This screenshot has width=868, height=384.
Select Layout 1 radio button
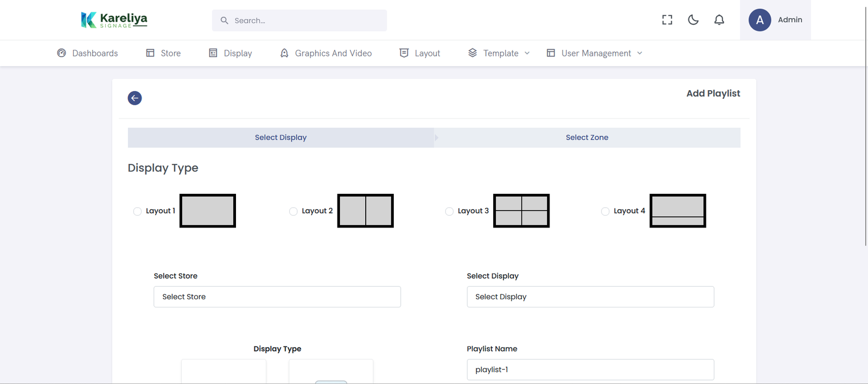pyautogui.click(x=137, y=211)
